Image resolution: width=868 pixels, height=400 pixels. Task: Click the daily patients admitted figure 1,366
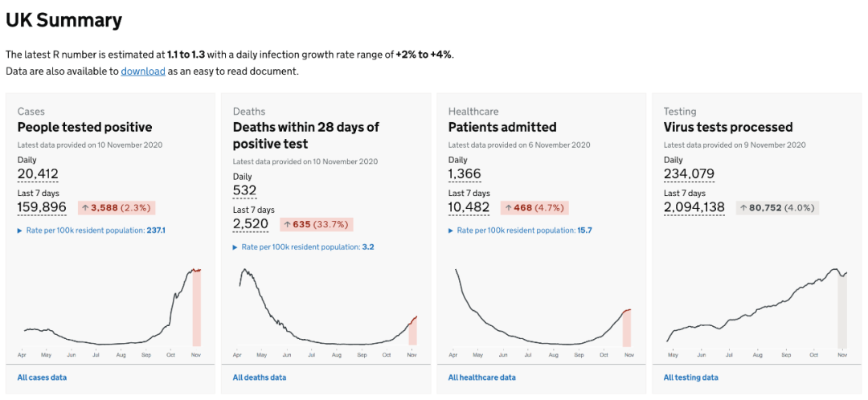464,174
